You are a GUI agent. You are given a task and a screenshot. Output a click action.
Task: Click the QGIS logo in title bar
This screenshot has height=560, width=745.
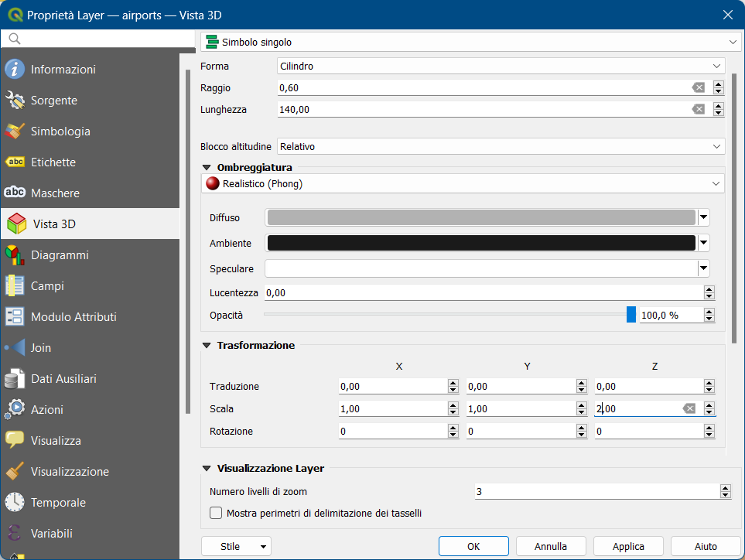click(x=15, y=15)
